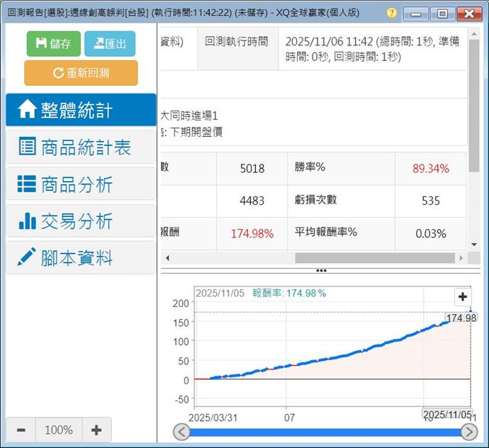Screen dimensions: 489x448
Task: Click the 平均報酬率% label cell
Action: 341,234
